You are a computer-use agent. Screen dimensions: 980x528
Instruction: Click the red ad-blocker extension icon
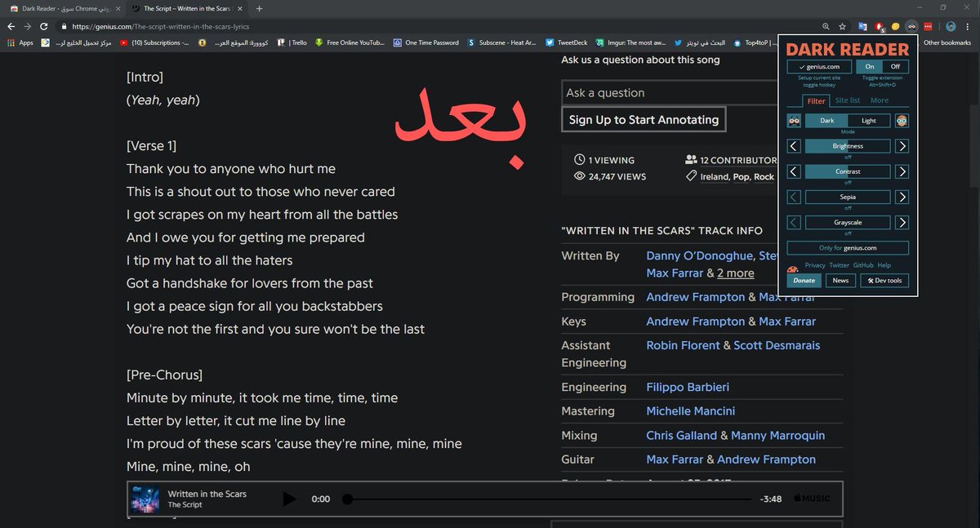(879, 26)
